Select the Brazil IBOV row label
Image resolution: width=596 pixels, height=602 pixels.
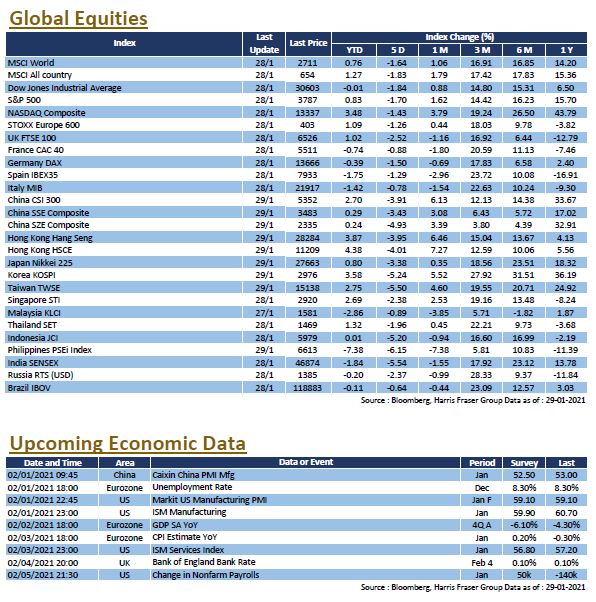(x=29, y=388)
